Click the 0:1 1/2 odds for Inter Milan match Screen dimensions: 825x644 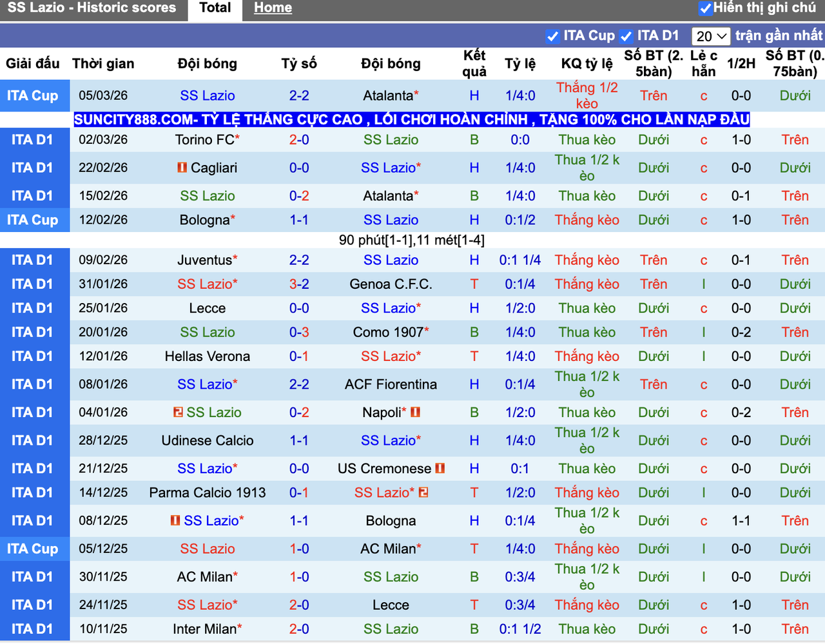520,629
